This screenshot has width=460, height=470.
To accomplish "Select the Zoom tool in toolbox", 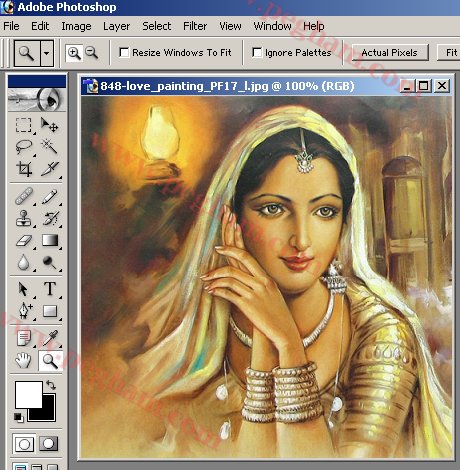I will pyautogui.click(x=50, y=361).
